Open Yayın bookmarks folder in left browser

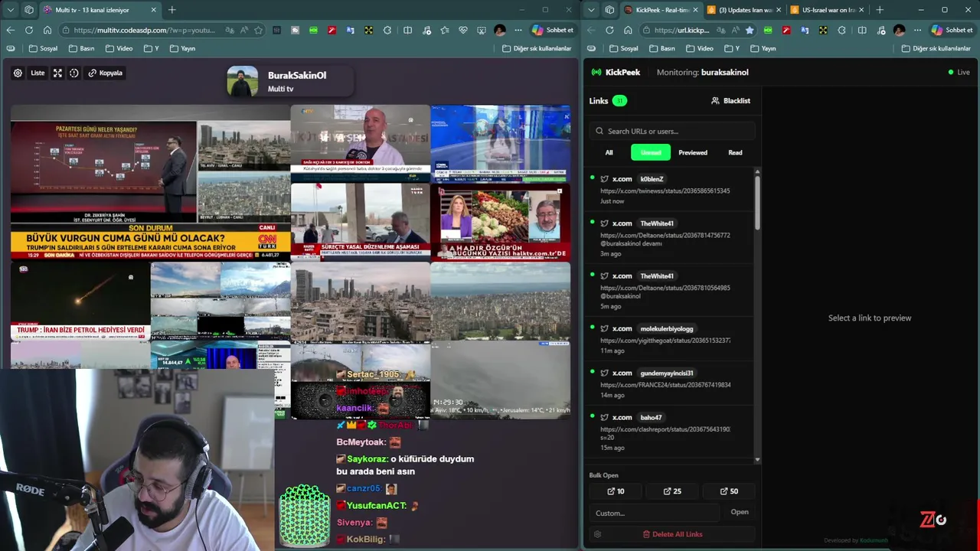coord(182,48)
